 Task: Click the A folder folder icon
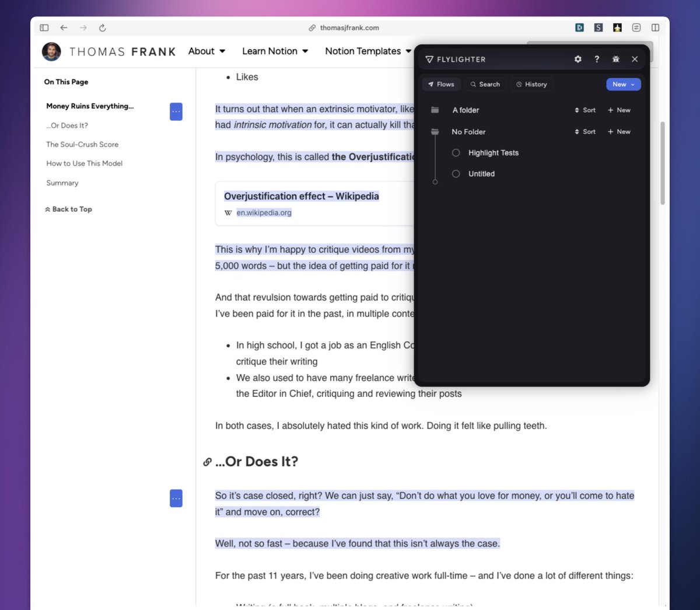435,110
